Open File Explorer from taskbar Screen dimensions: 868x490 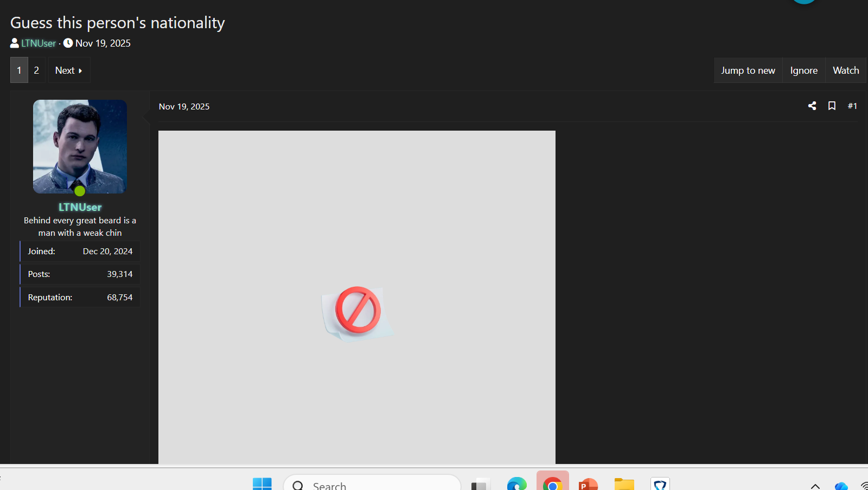624,484
